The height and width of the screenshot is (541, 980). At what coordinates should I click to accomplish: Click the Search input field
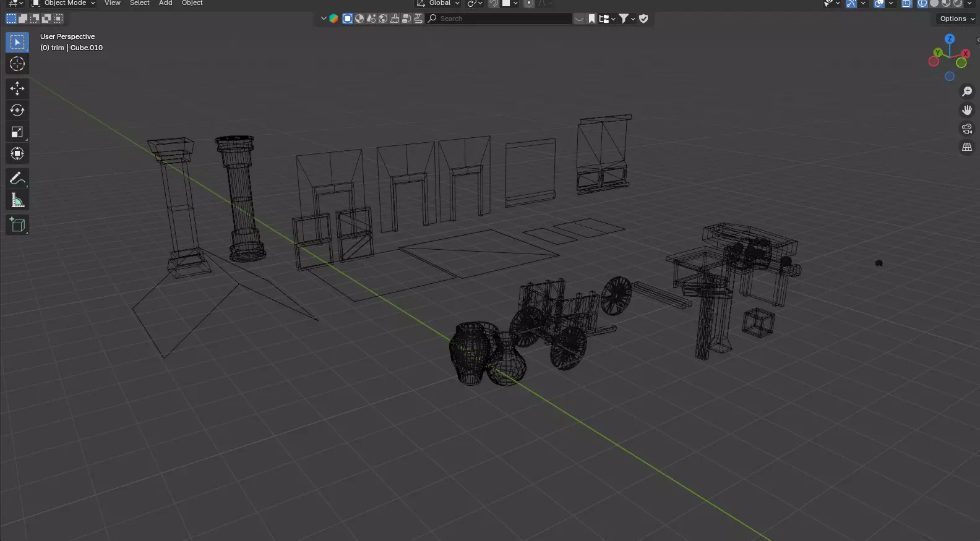pyautogui.click(x=499, y=19)
